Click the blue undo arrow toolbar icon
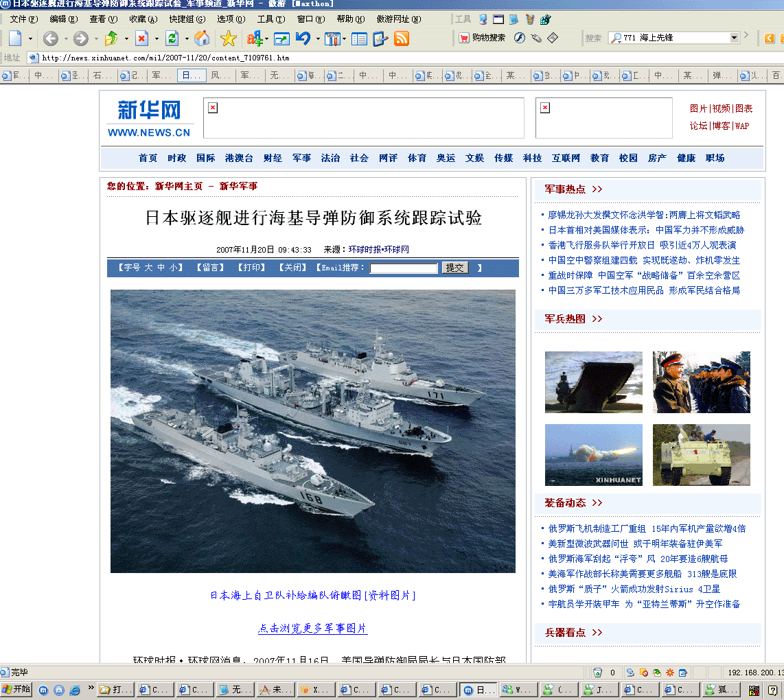The height and width of the screenshot is (700, 784). point(303,38)
